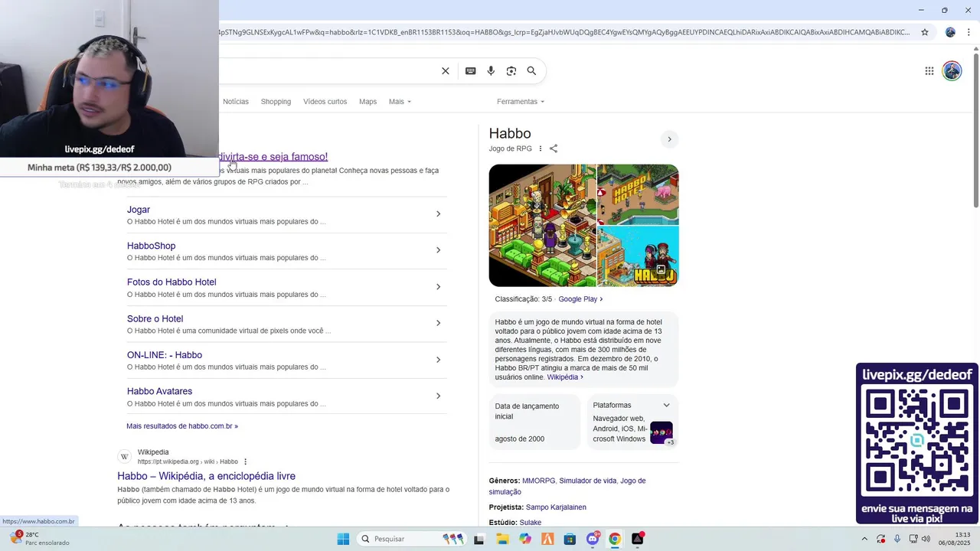The height and width of the screenshot is (551, 980).
Task: Open Microsoft Store from the taskbar
Action: click(x=570, y=539)
